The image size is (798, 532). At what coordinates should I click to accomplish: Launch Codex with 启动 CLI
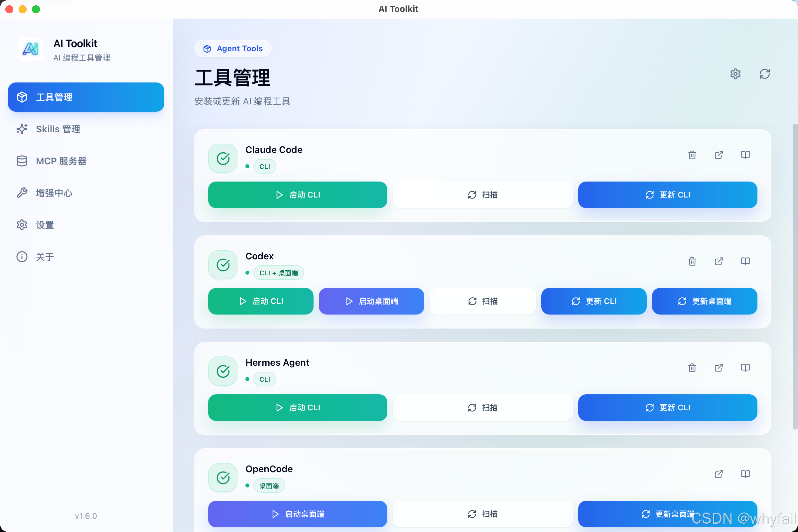[x=261, y=301]
